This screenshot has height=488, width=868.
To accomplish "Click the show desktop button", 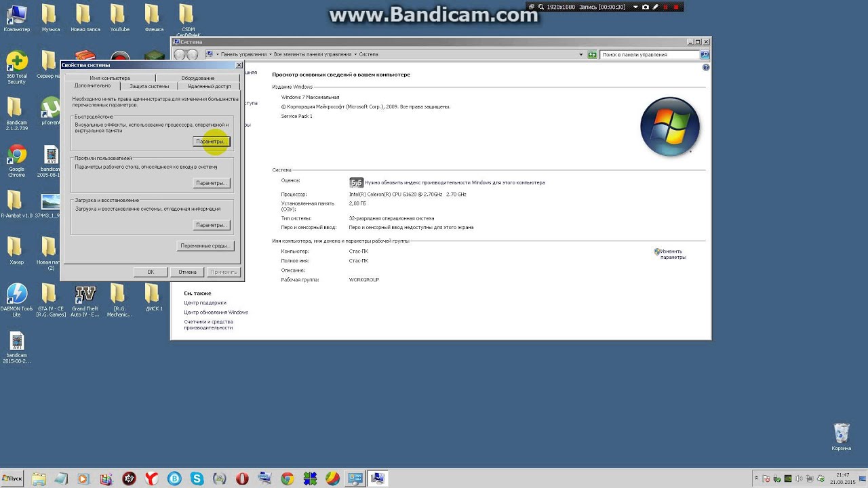I will 863,479.
